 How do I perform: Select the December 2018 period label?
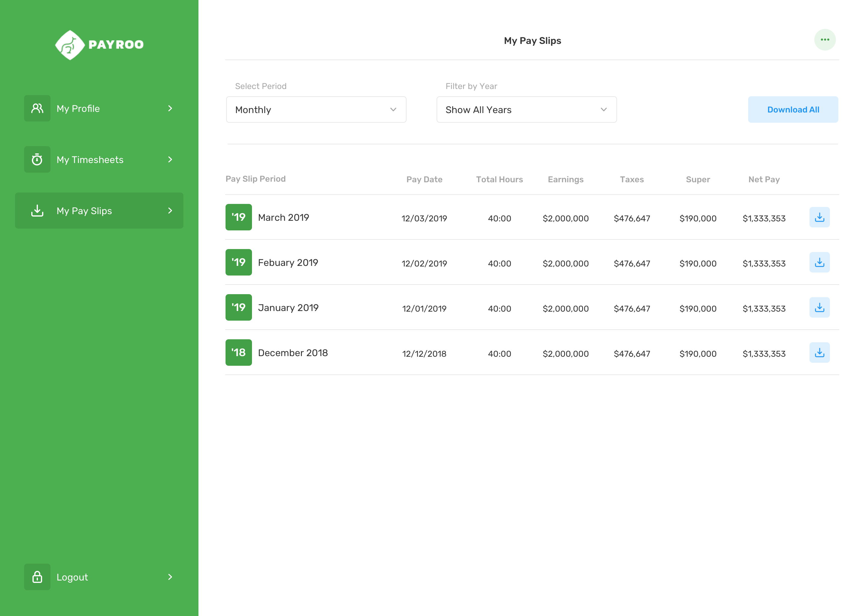tap(293, 353)
